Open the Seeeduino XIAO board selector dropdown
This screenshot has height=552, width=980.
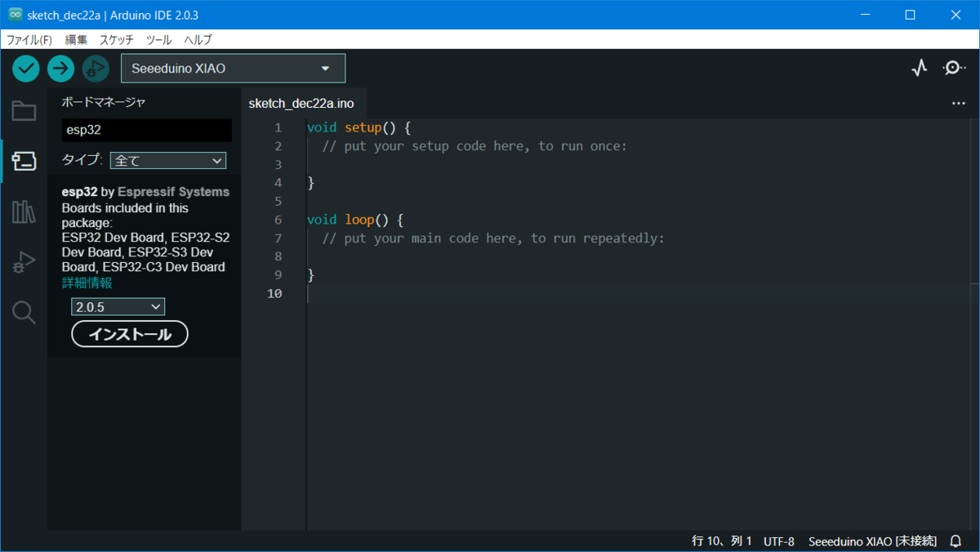(233, 69)
